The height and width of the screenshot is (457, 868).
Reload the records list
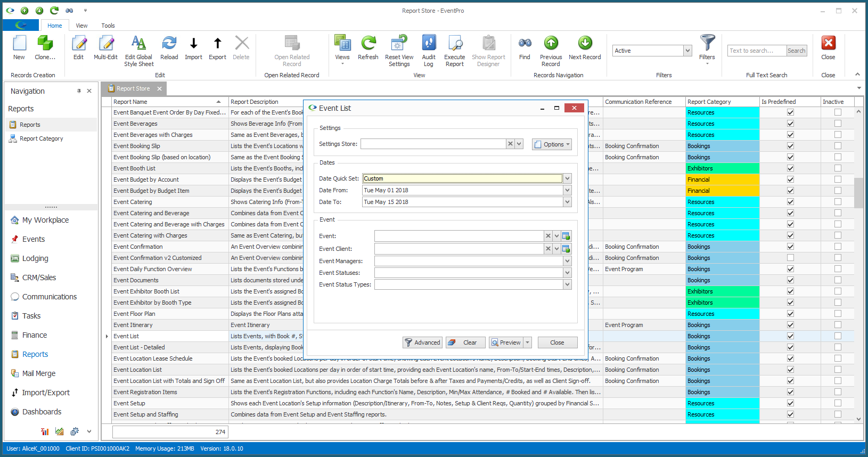click(x=169, y=47)
